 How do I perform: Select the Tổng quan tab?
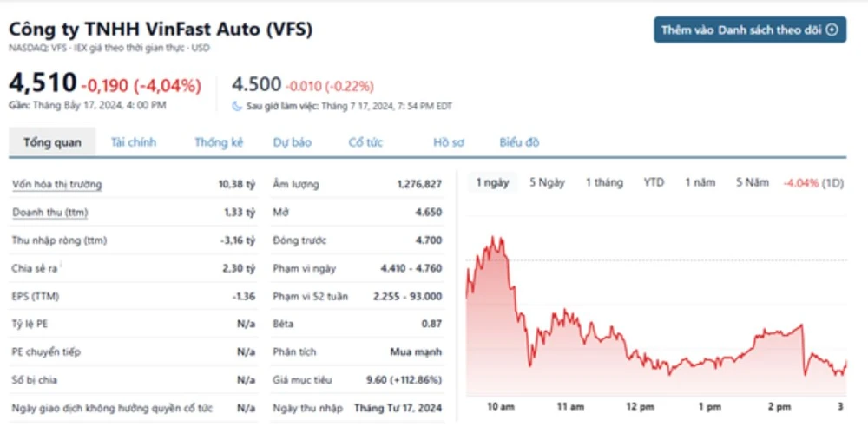coord(52,142)
